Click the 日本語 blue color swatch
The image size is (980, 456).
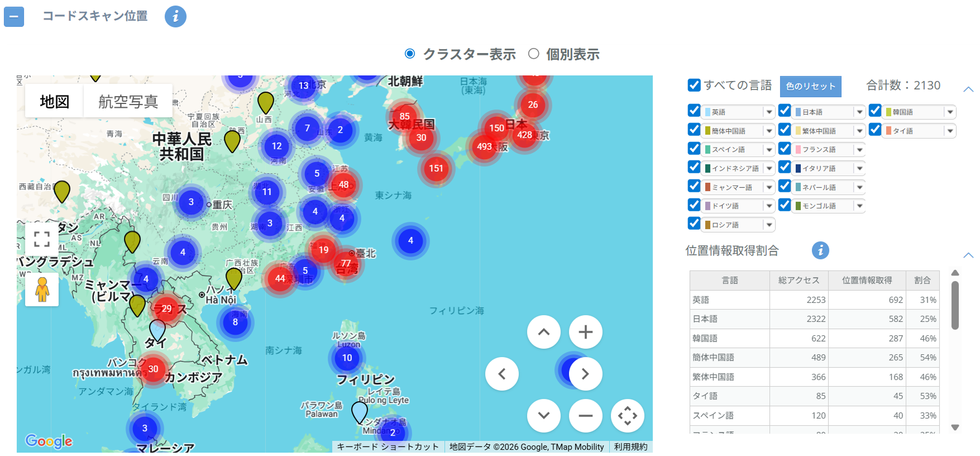click(x=798, y=112)
